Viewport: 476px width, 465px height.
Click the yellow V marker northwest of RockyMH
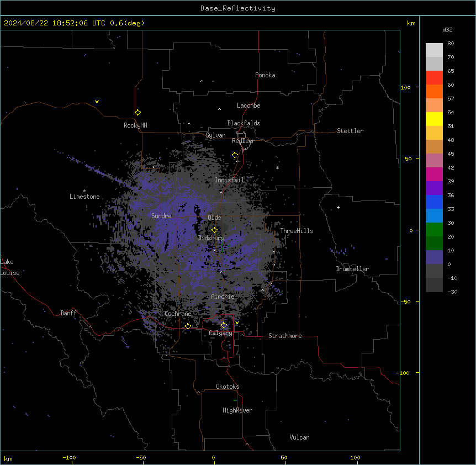click(x=97, y=102)
